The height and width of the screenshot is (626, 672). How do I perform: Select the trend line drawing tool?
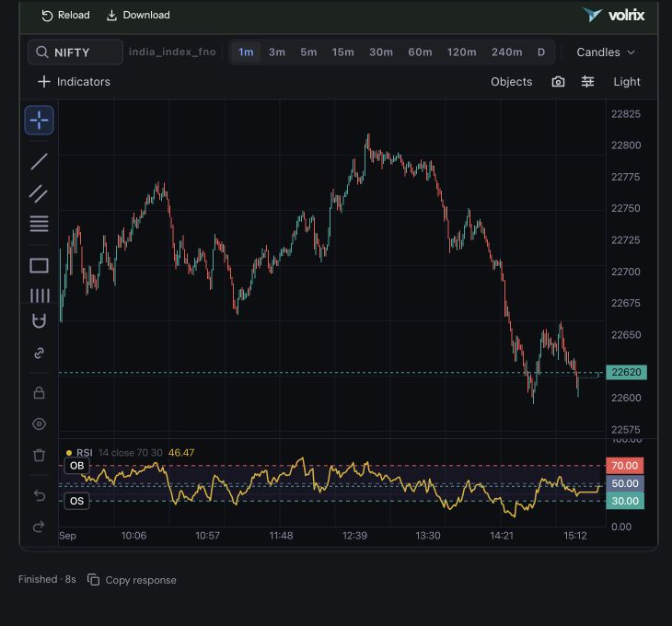pos(39,161)
